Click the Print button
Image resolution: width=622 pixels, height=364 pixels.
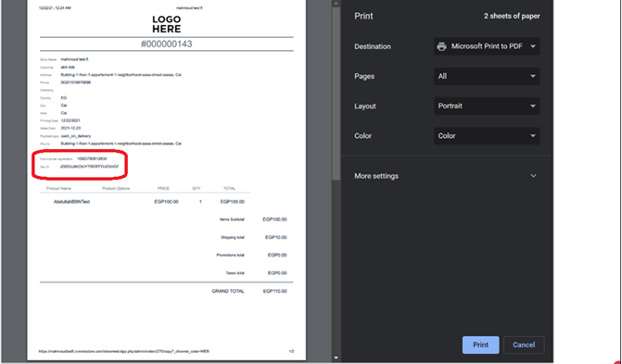480,345
